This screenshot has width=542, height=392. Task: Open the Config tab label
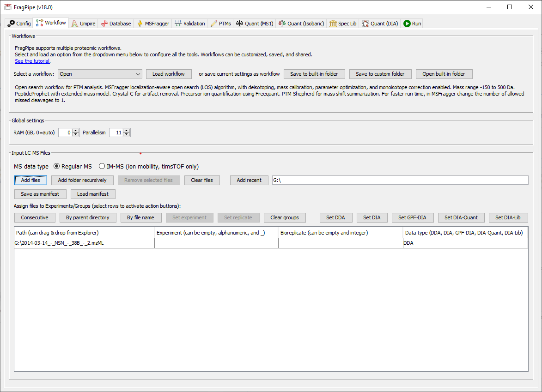(x=24, y=24)
